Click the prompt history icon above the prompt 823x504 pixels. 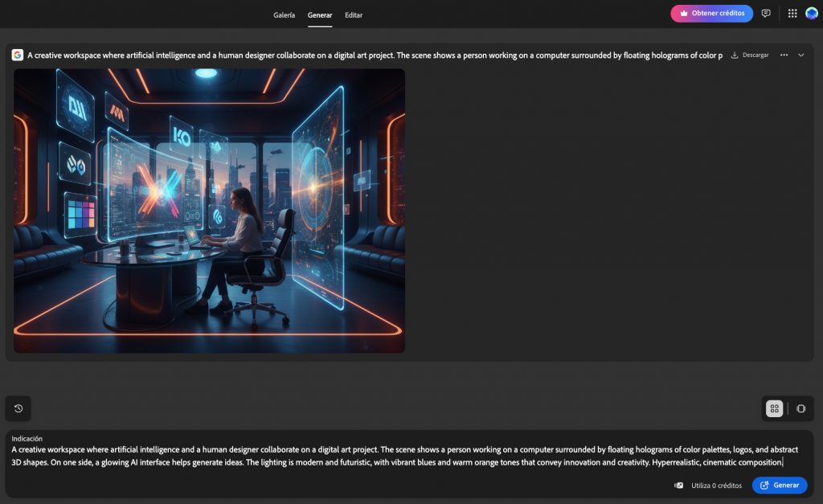(18, 408)
